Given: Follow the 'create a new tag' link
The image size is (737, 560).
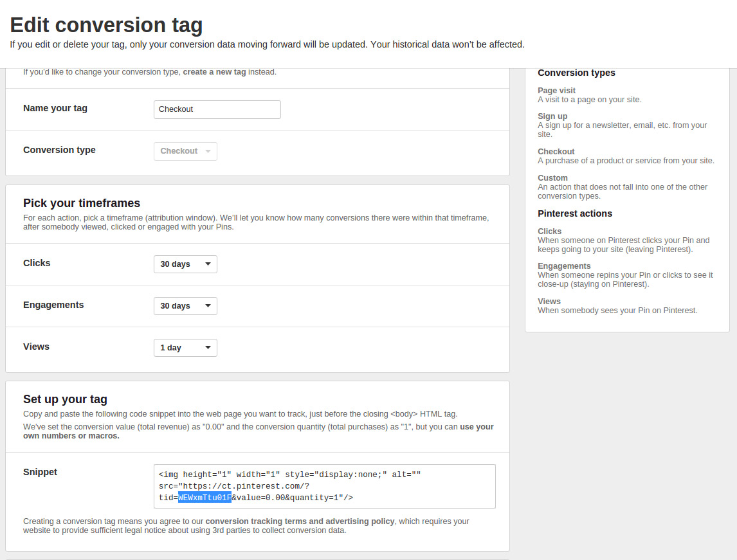Looking at the screenshot, I should click(x=214, y=72).
